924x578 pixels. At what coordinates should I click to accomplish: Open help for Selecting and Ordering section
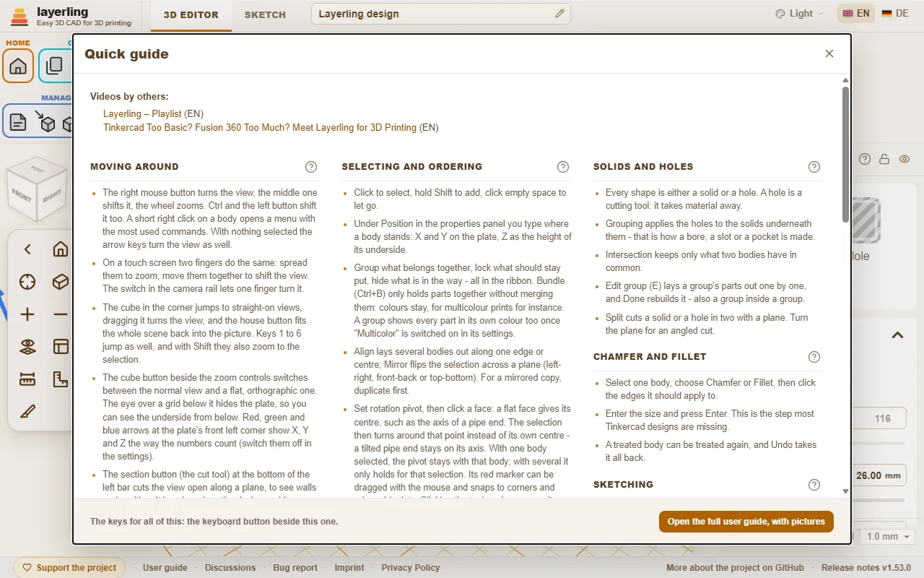pos(563,167)
